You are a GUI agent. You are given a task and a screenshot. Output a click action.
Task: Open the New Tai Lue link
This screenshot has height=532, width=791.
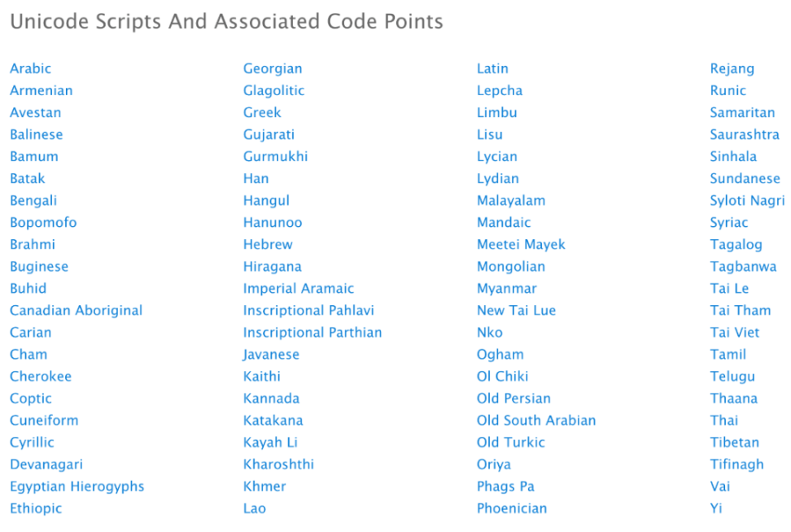click(x=516, y=311)
